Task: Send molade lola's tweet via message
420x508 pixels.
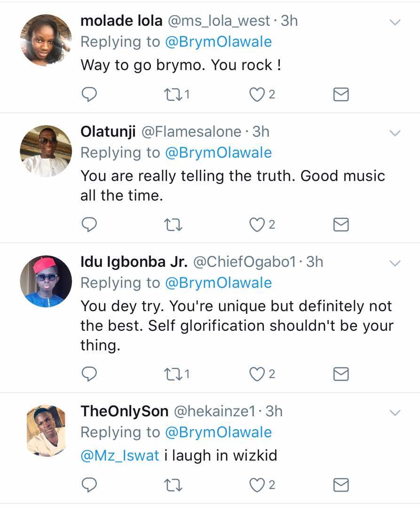Action: pyautogui.click(x=341, y=95)
